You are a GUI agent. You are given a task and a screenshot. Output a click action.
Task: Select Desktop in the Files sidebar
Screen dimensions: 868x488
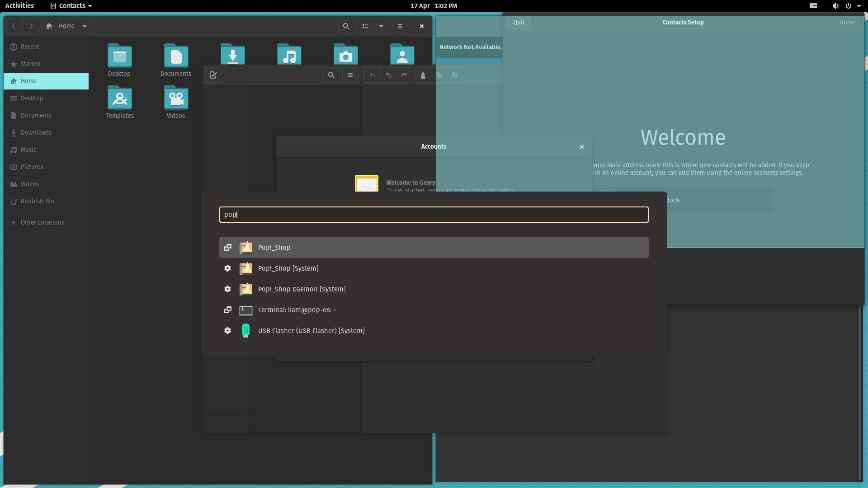tap(46, 99)
